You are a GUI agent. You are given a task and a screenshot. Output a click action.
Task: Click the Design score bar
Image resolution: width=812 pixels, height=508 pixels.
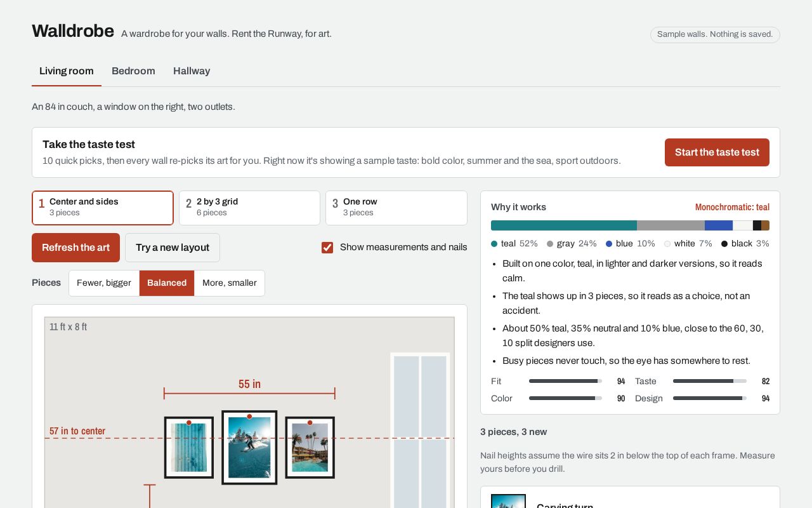(x=710, y=398)
